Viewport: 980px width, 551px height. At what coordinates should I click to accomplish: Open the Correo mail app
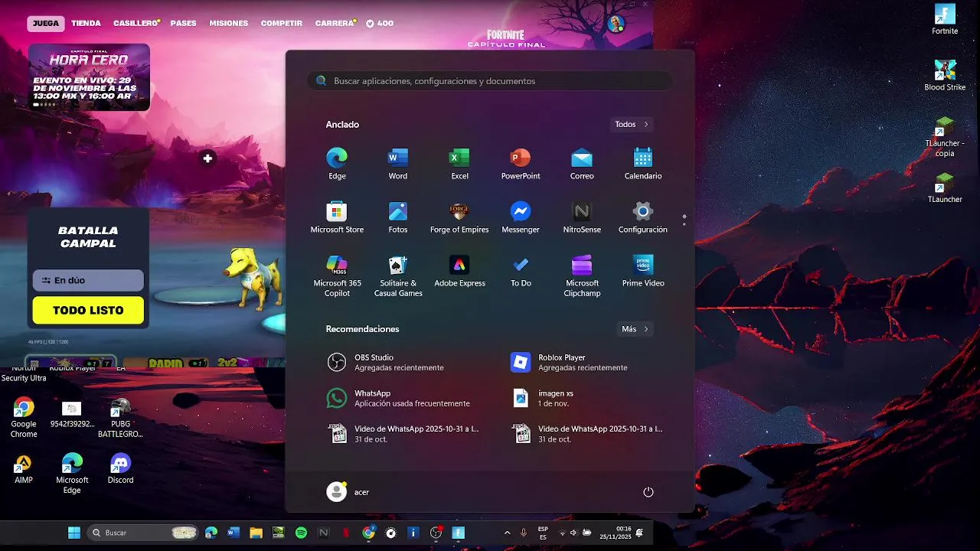click(x=582, y=164)
